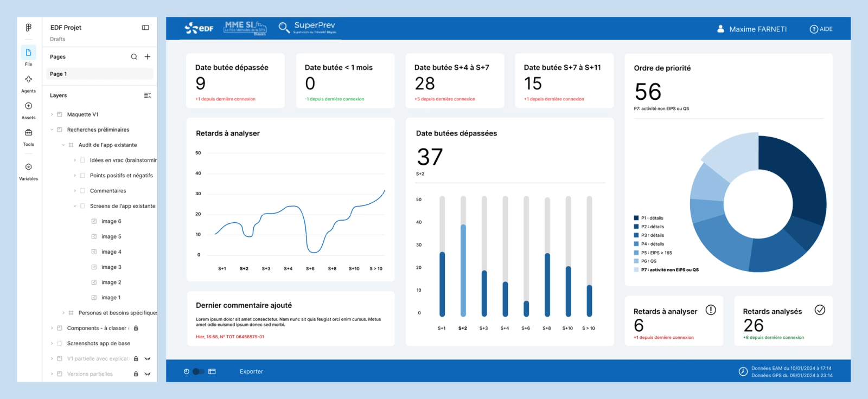Click the clock icon beside Données EAM

(x=743, y=371)
